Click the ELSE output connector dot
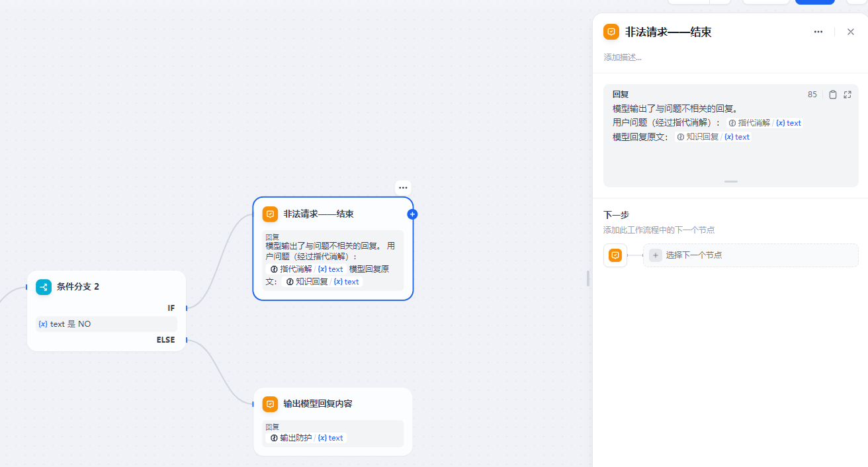868x467 pixels. click(x=187, y=340)
